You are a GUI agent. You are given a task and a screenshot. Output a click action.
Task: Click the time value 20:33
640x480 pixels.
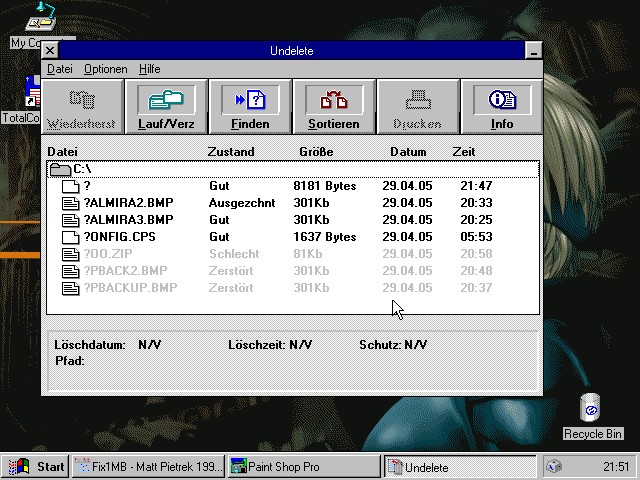[476, 203]
